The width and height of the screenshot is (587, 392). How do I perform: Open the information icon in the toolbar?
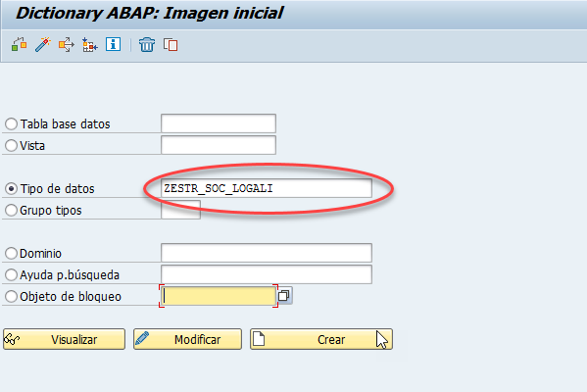click(113, 44)
